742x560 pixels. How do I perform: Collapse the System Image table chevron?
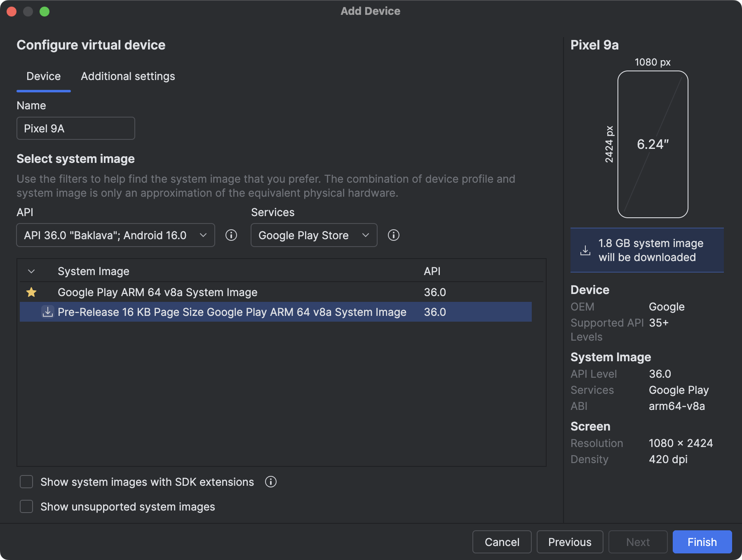tap(31, 271)
